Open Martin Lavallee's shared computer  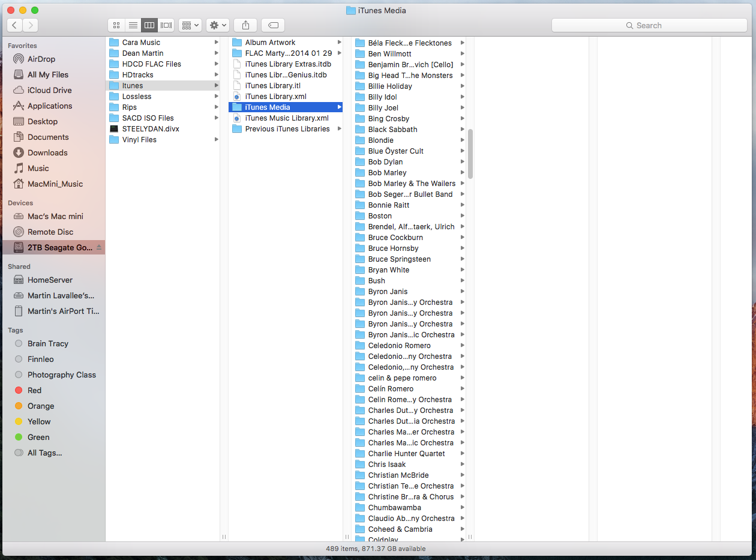[x=53, y=295]
